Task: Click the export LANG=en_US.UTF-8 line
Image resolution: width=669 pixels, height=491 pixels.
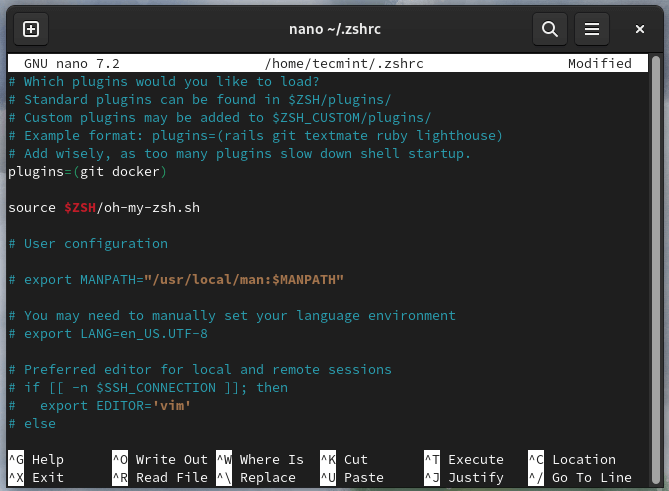Action: (115, 334)
